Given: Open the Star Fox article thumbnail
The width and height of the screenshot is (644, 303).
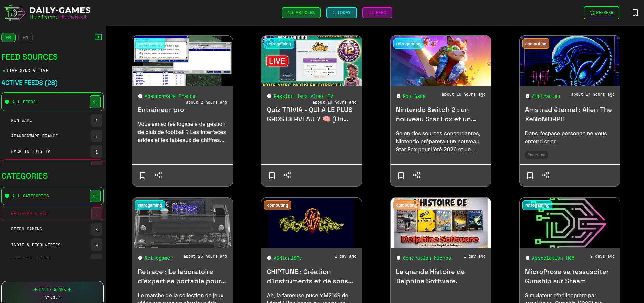Looking at the screenshot, I should 440,61.
